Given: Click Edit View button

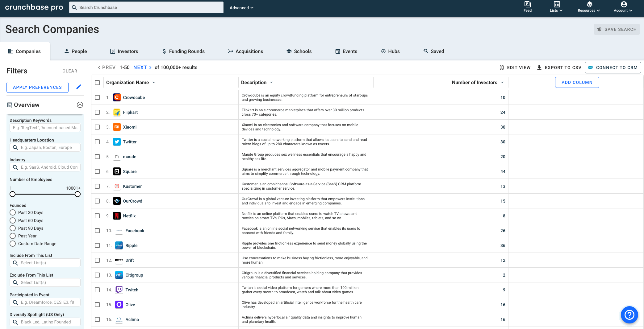Looking at the screenshot, I should coord(515,68).
